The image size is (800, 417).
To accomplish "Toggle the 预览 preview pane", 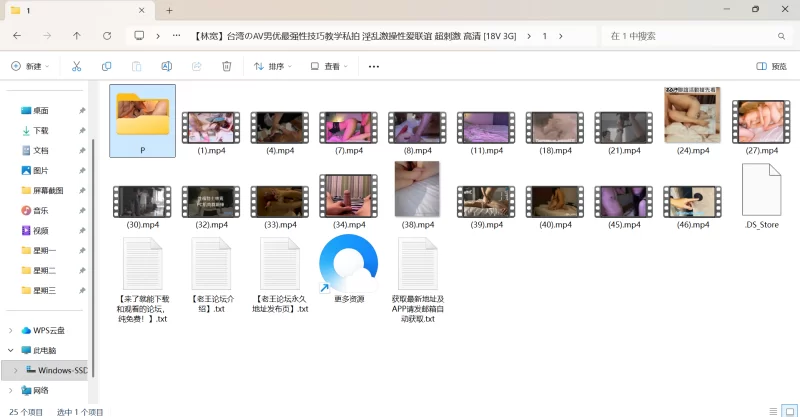I will pyautogui.click(x=771, y=67).
